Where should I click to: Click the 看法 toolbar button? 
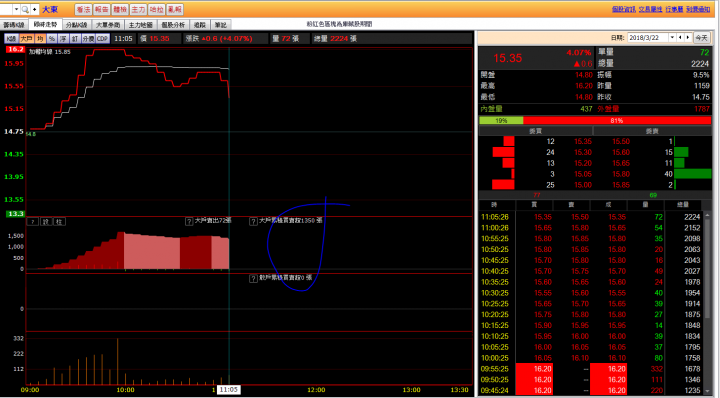coord(83,9)
